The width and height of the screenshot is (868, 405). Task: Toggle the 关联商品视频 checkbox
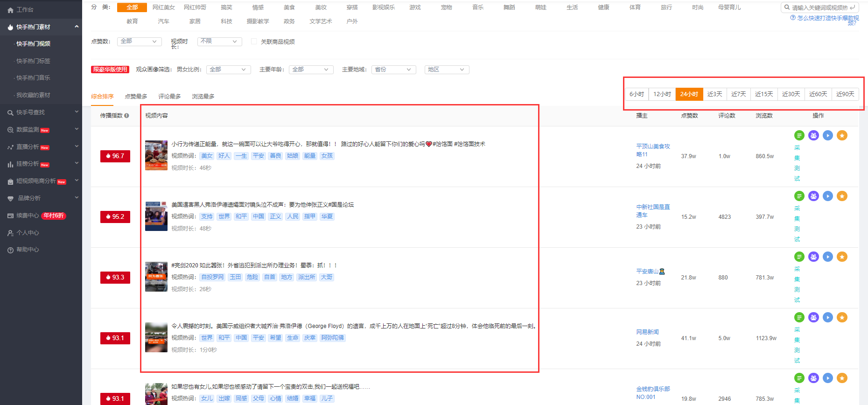pyautogui.click(x=254, y=42)
